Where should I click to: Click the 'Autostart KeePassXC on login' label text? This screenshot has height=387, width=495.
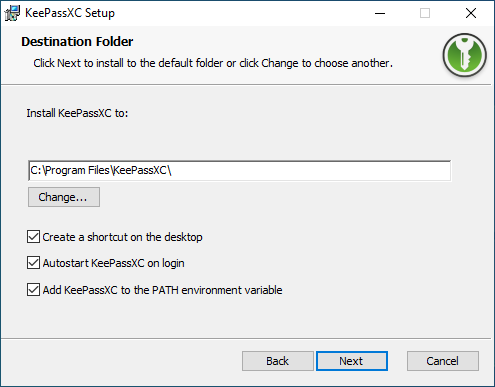(113, 263)
